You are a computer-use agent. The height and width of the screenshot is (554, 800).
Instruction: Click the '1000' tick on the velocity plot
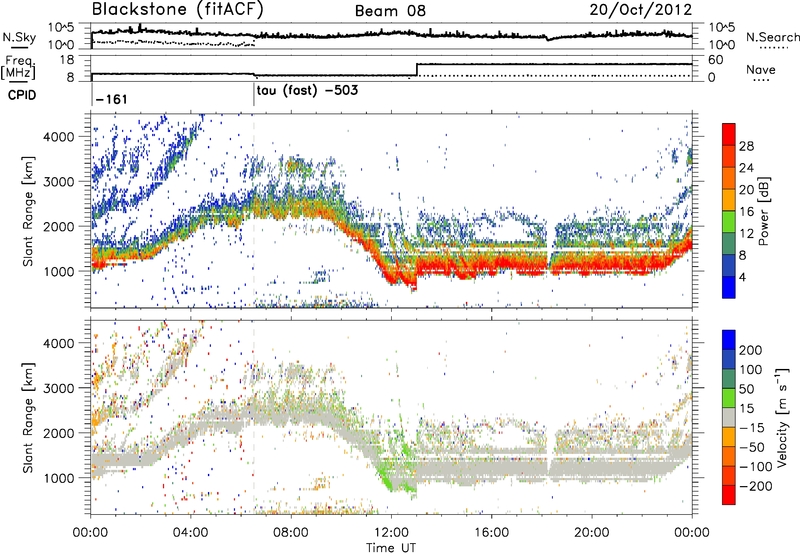pos(58,478)
